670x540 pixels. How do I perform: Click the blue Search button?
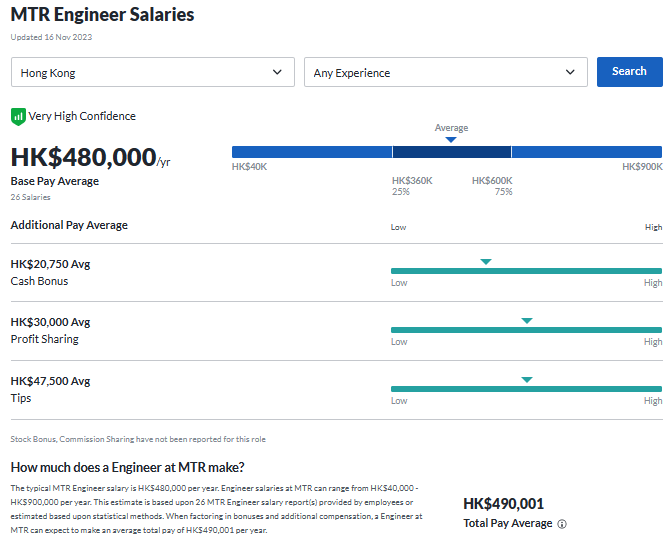point(629,72)
